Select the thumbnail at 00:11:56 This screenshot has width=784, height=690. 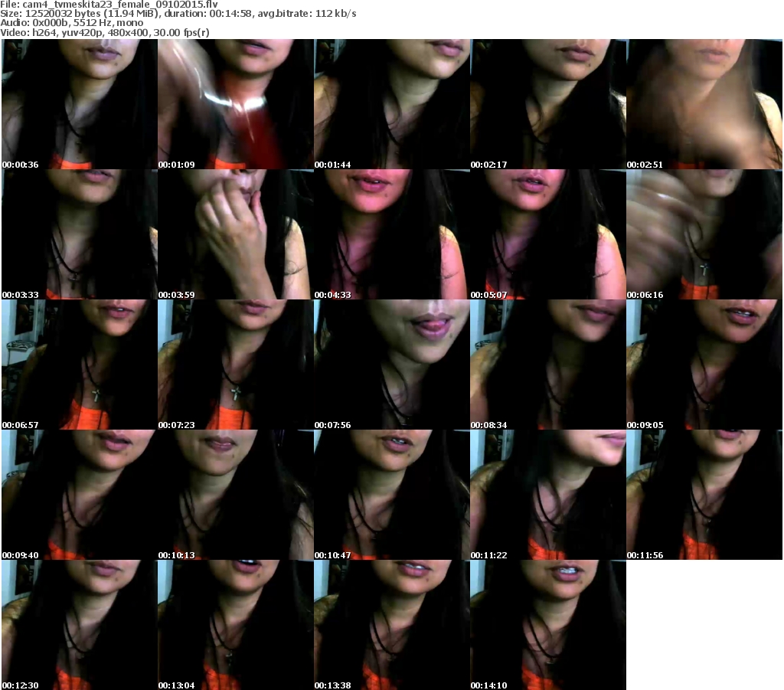[704, 495]
